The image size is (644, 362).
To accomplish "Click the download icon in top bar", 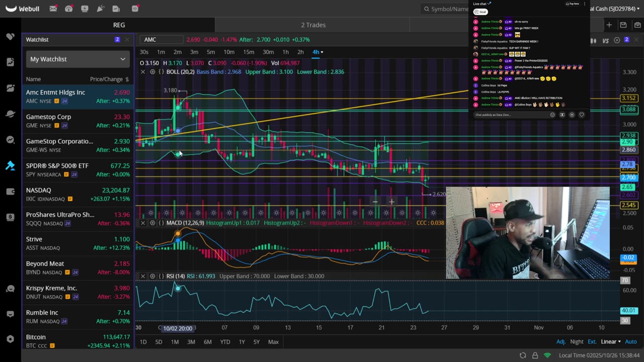I will coord(85,9).
